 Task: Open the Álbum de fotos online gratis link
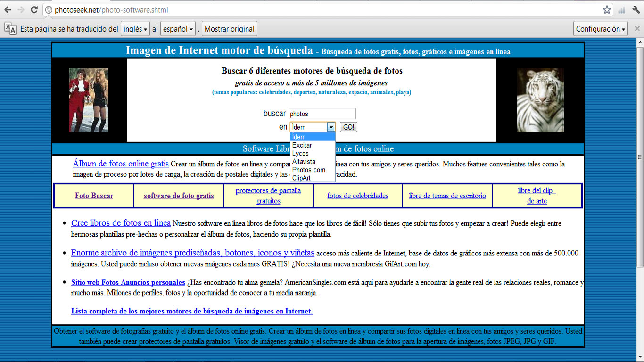[x=121, y=164]
